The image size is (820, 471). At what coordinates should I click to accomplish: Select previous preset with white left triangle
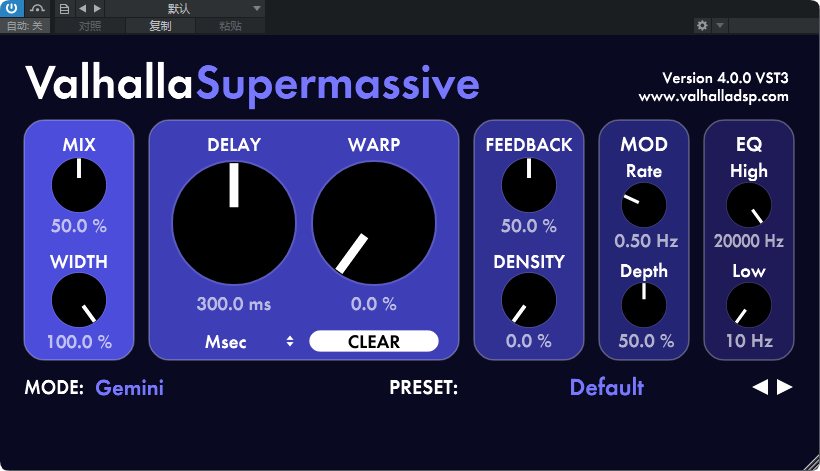[760, 387]
